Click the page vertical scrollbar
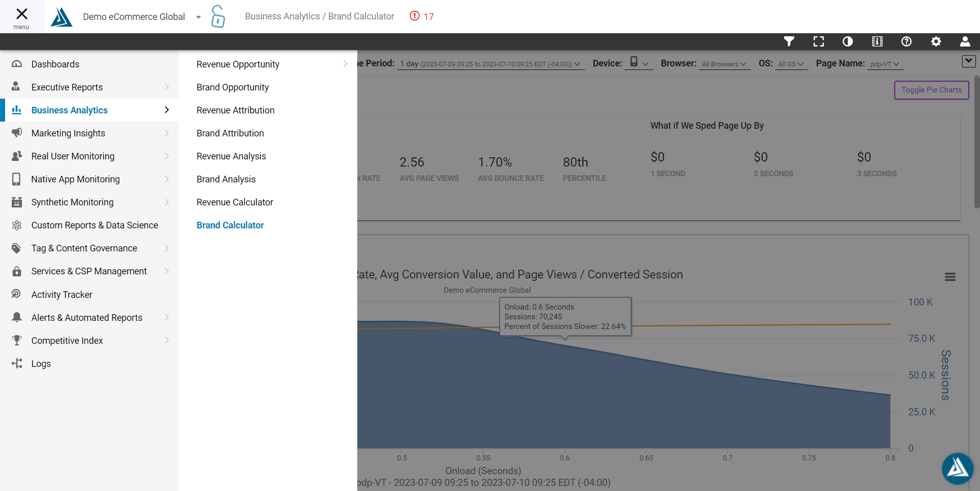This screenshot has width=980, height=491. coord(976,143)
